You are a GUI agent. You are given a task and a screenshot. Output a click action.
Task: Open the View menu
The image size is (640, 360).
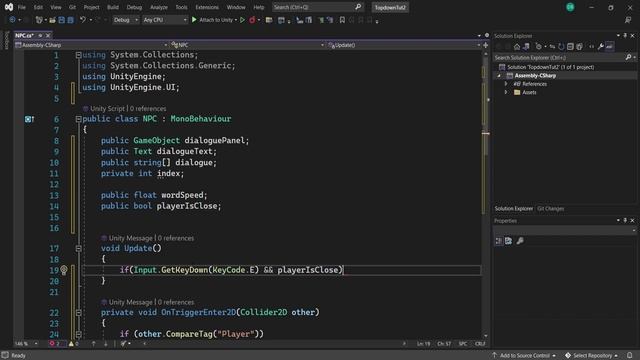[56, 7]
